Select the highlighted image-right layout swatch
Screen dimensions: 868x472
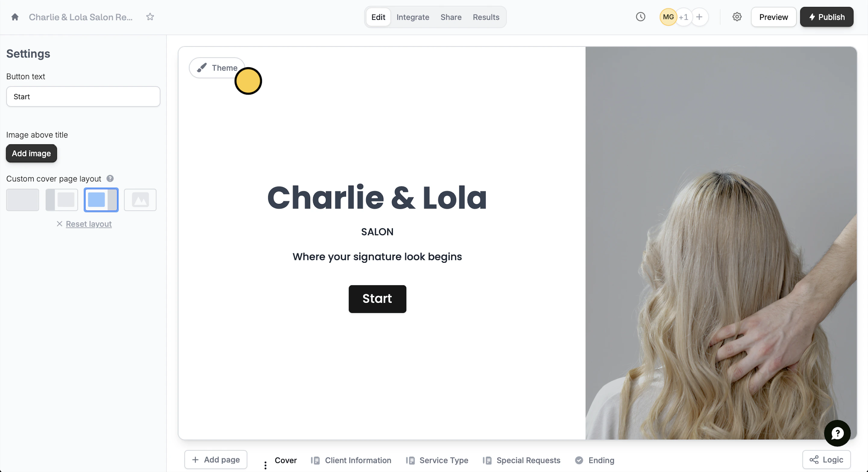pos(101,200)
